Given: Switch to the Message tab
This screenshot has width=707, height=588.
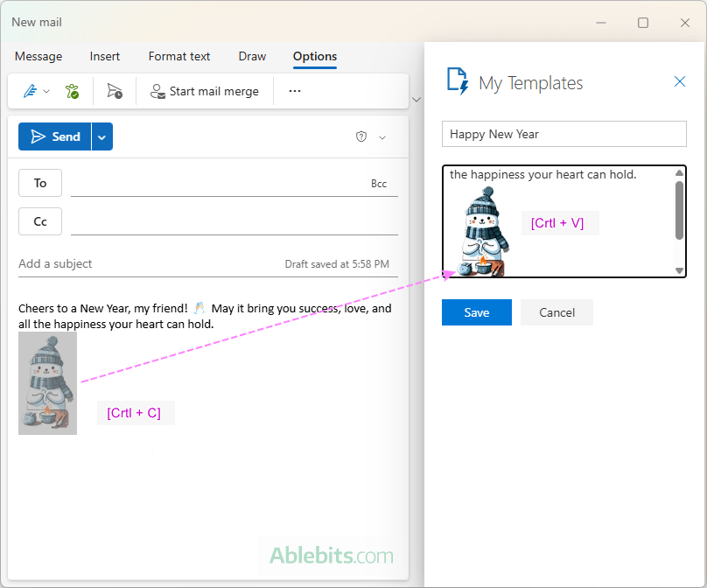Looking at the screenshot, I should [x=38, y=56].
